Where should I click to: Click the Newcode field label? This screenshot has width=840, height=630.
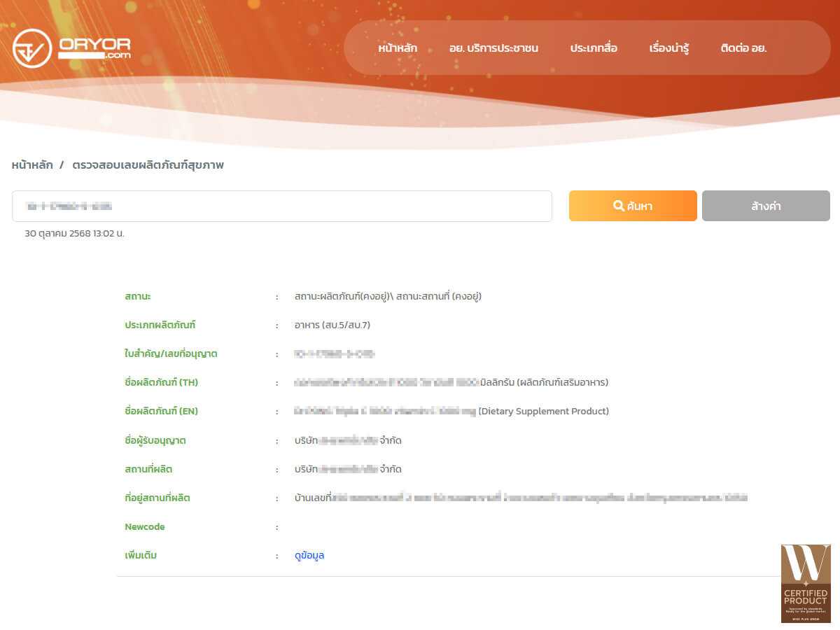click(145, 526)
